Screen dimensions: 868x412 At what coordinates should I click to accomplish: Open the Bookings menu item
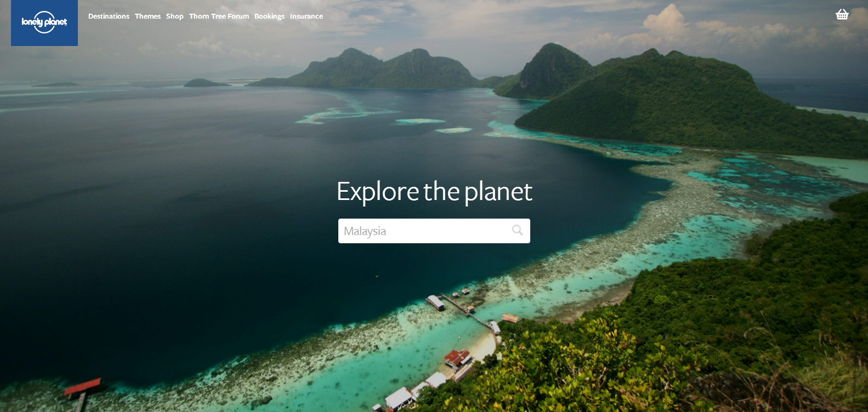pyautogui.click(x=269, y=16)
